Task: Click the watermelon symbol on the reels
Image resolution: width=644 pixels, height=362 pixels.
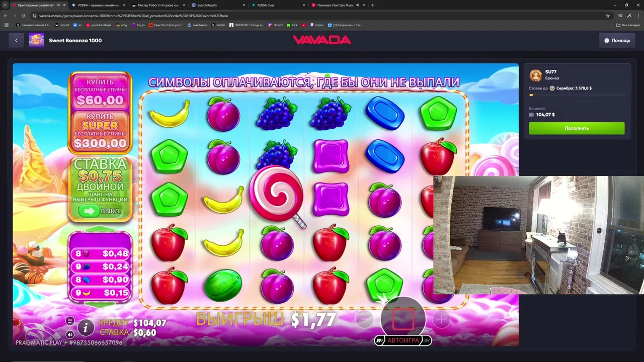Action: (223, 285)
